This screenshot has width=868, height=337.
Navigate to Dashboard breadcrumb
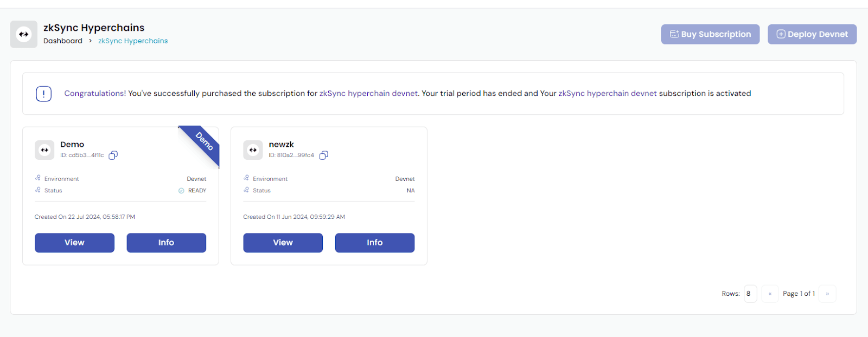coord(63,41)
